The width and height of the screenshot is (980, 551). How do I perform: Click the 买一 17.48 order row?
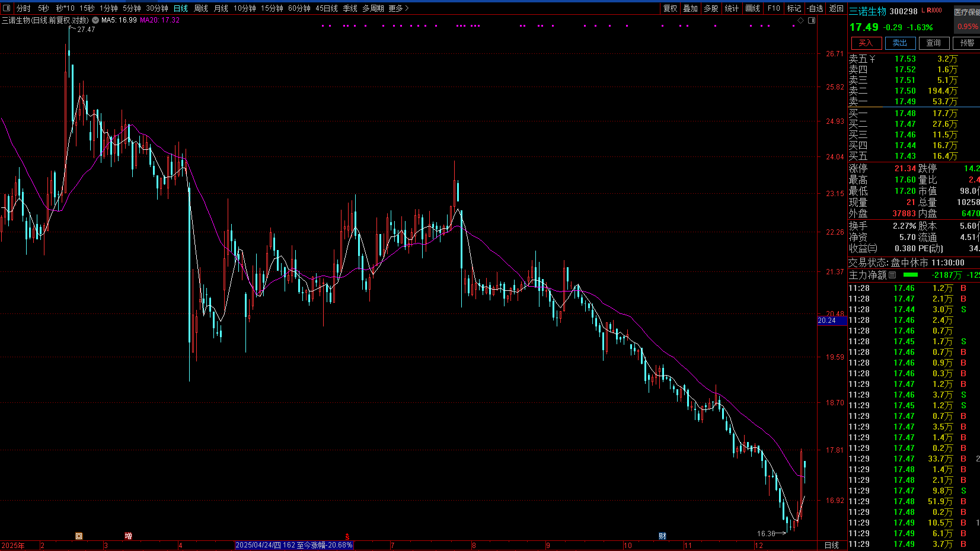click(x=914, y=113)
